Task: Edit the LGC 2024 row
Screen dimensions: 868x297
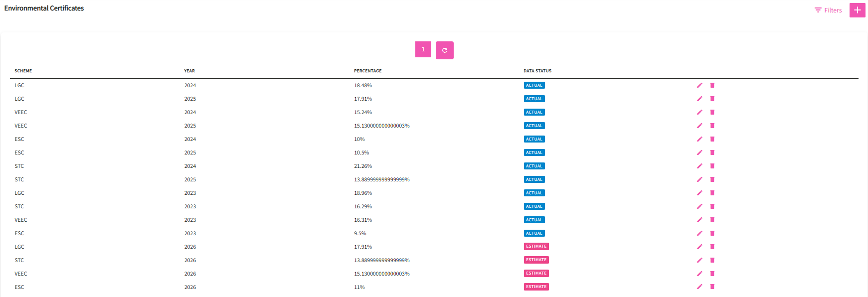Action: (699, 85)
